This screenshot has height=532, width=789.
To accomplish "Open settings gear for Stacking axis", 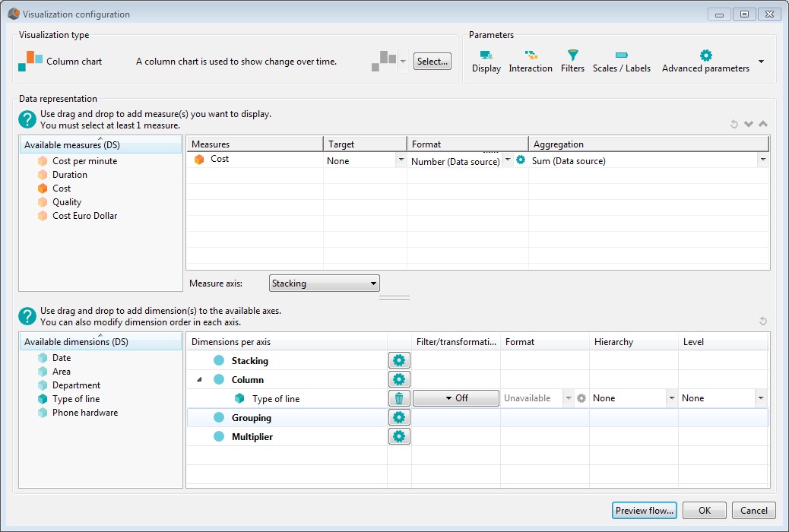I will (399, 360).
